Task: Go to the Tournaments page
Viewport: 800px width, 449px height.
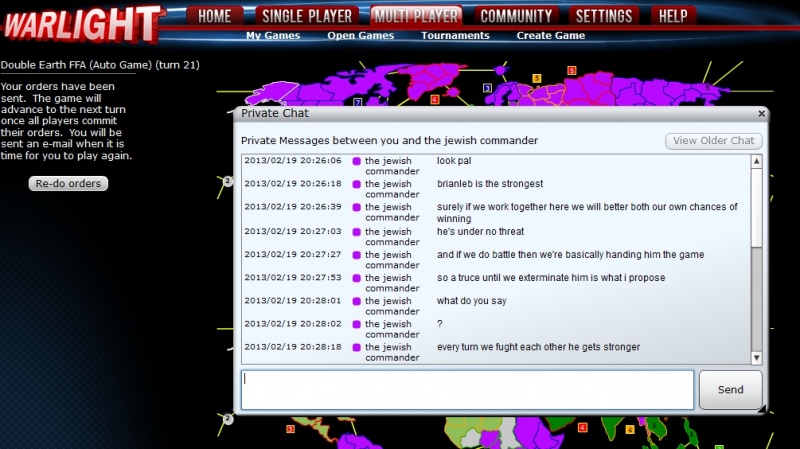Action: point(455,36)
